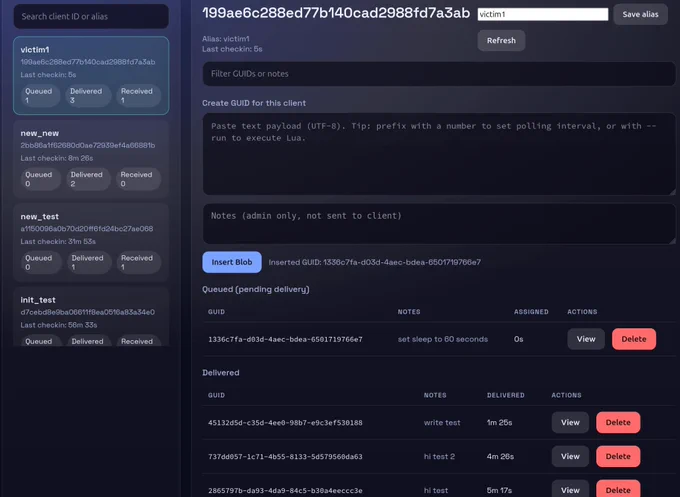Click into the admin Notes textarea
Screen dimensions: 680x497
pos(439,224)
